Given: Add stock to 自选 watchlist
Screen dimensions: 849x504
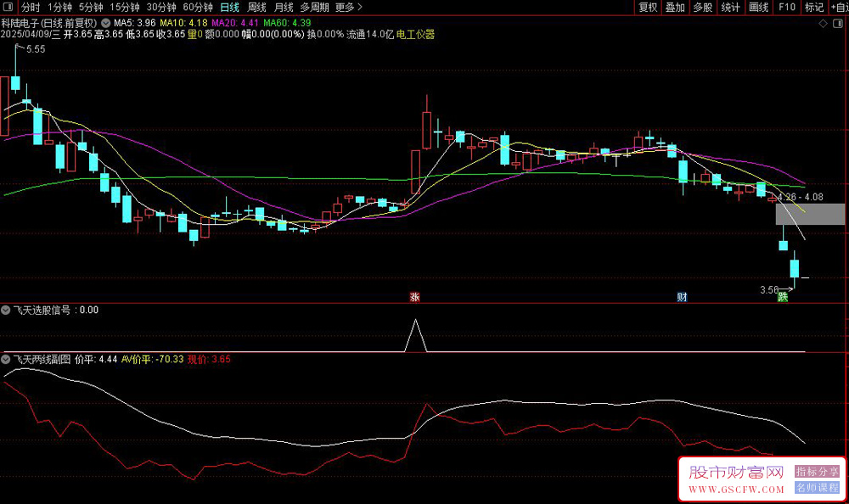Looking at the screenshot, I should pos(839,7).
